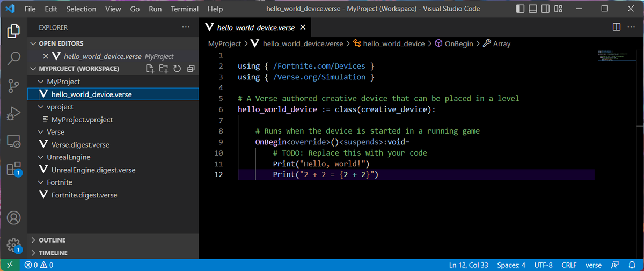Screen dimensions: 644x271
Task: Toggle the secondary side bar visibility
Action: [x=545, y=9]
